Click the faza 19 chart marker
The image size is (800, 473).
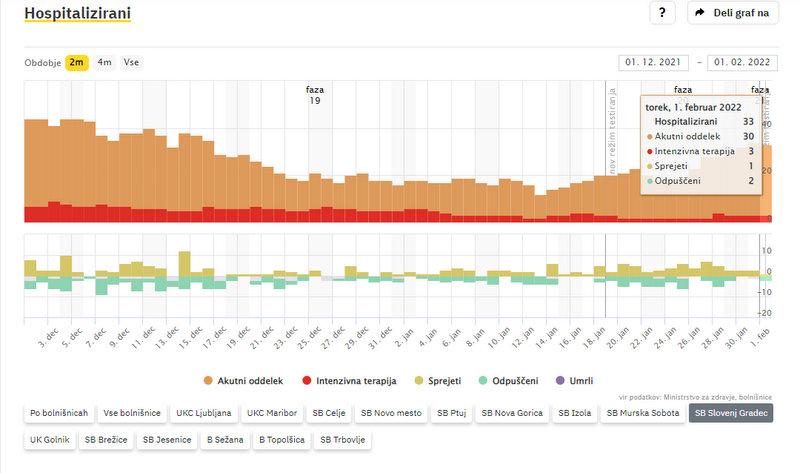[x=315, y=95]
